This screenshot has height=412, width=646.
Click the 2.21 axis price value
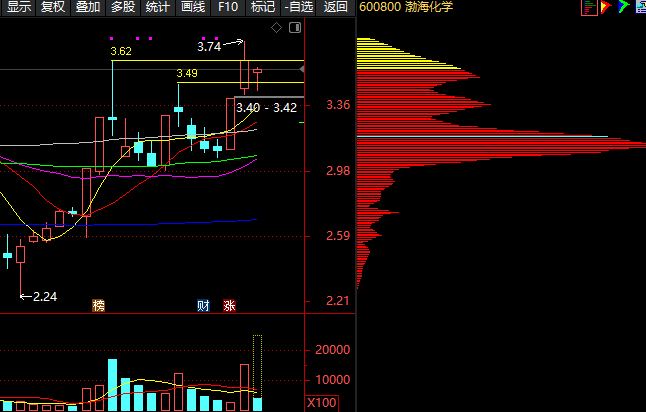(x=338, y=301)
